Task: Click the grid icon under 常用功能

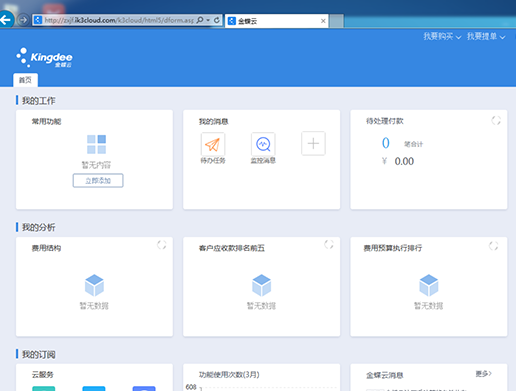Action: tap(96, 144)
